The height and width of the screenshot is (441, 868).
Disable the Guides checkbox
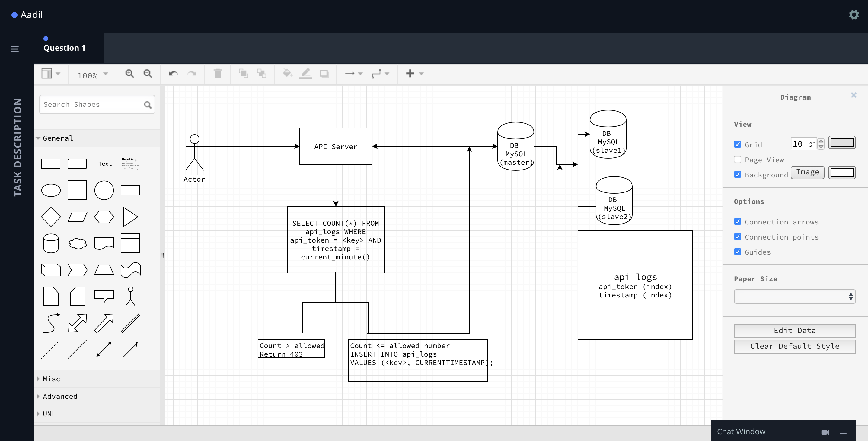point(738,252)
